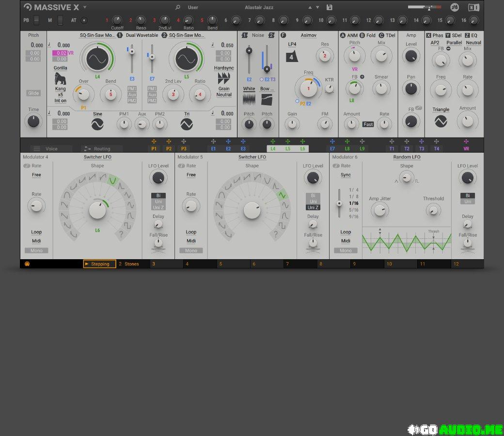The width and height of the screenshot is (504, 436).
Task: Click the Sine phase-mod oscillator waveform icon
Action: click(97, 124)
